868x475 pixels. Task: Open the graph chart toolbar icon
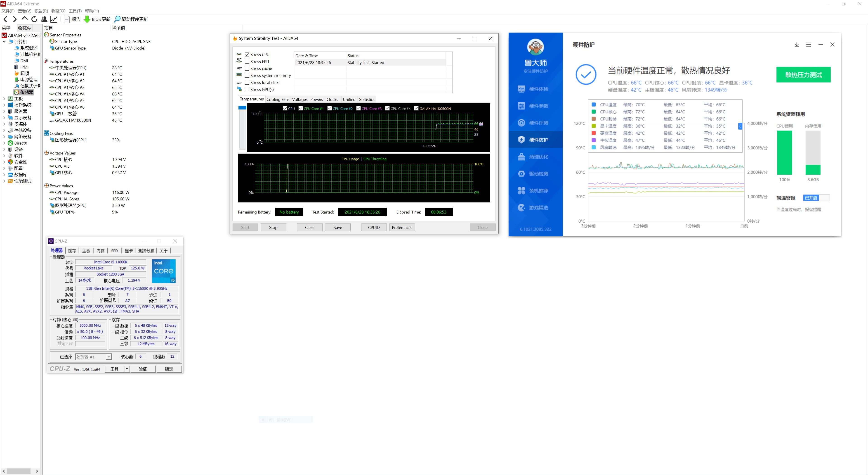(54, 19)
